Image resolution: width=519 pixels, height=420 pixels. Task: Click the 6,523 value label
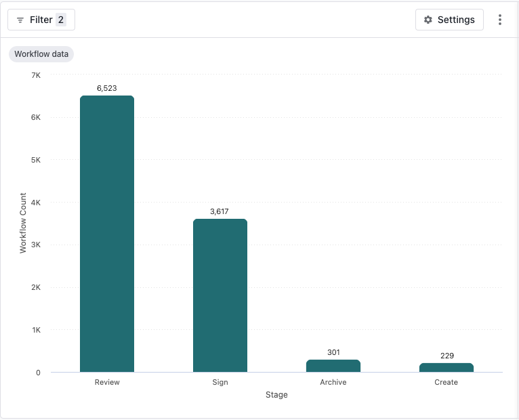107,88
